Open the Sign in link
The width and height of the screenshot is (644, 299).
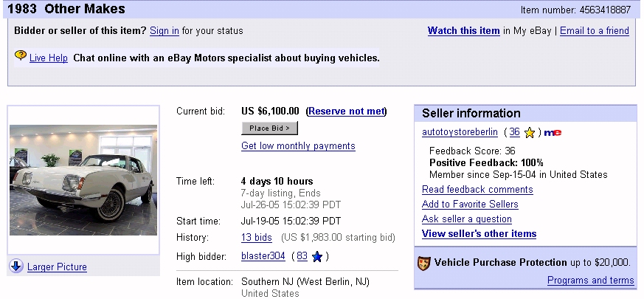[x=164, y=31]
